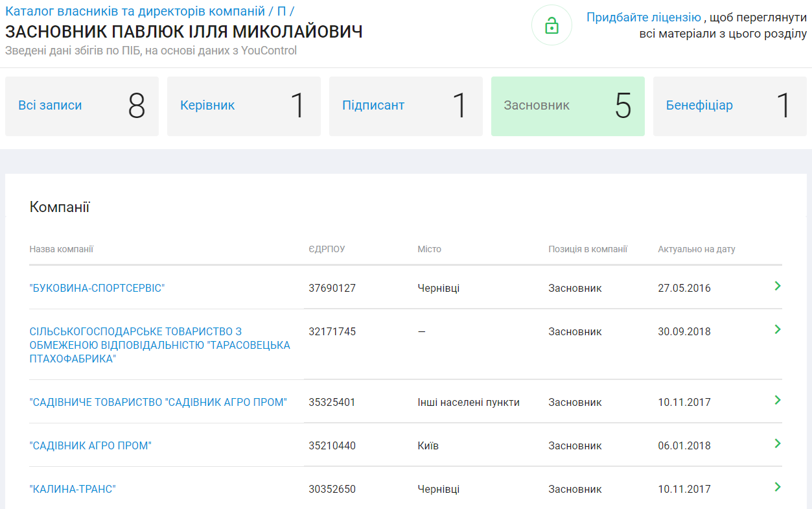Open the "Підписант" records filter
Viewport: 812px width, 509px height.
(406, 106)
